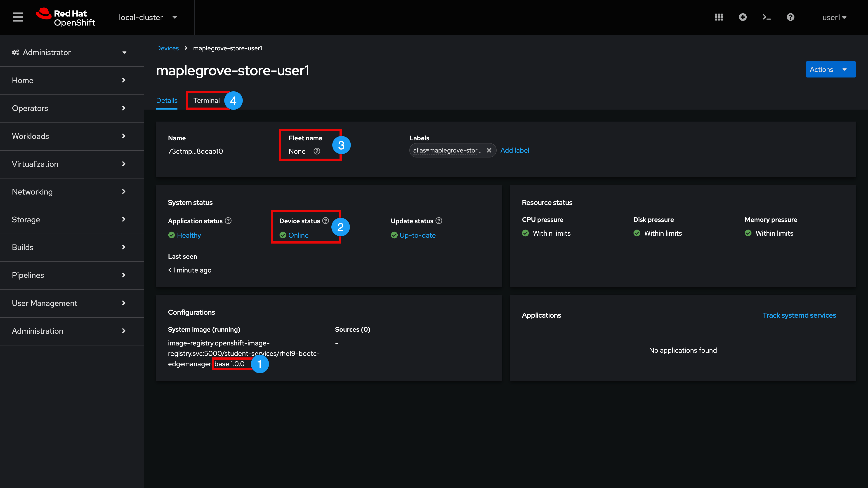Click the maplegrove-store-user1 page title
Screen dimensions: 868x488
(233, 71)
